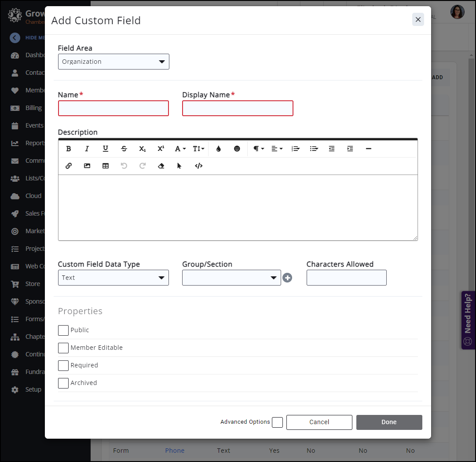
Task: Apply superscript formatting
Action: [x=161, y=149]
